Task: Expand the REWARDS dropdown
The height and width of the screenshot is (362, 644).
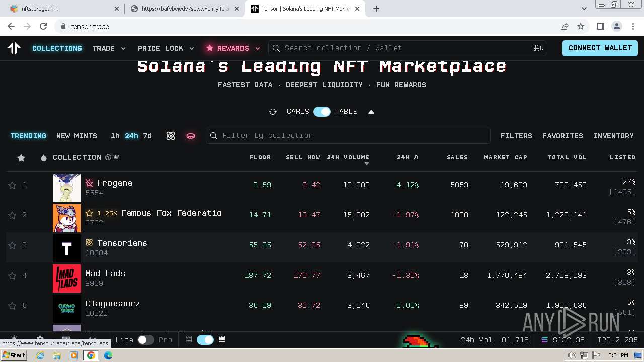Action: [232, 48]
